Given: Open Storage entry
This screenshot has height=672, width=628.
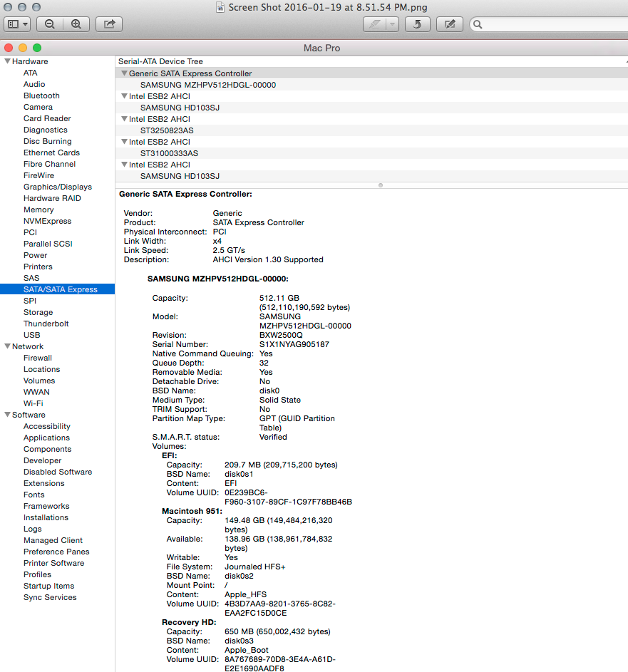Looking at the screenshot, I should pos(38,312).
